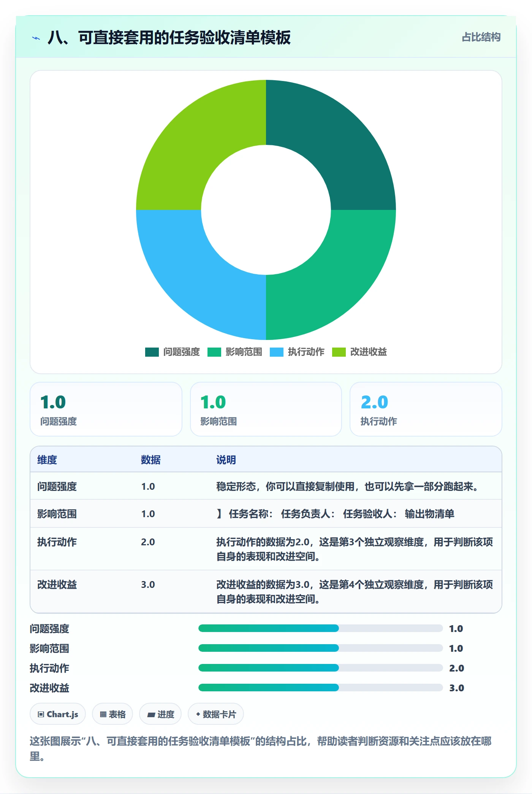This screenshot has width=532, height=794.
Task: Click the 影响范围 progress bar
Action: [x=320, y=648]
